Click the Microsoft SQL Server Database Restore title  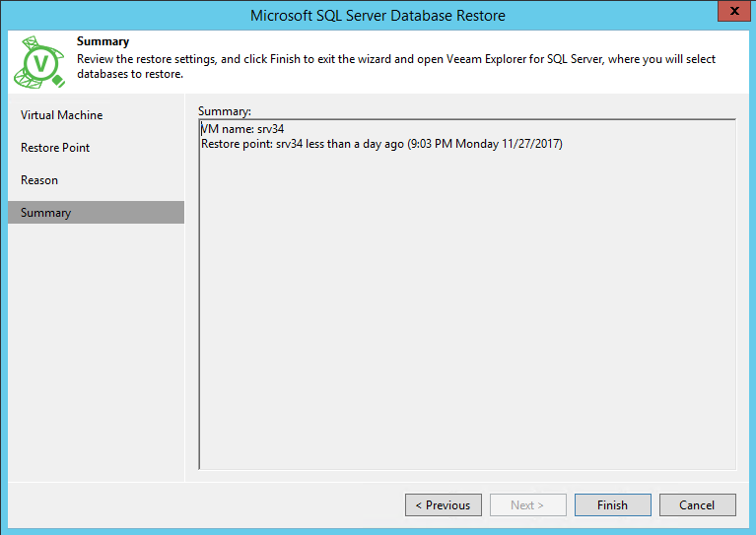coord(378,16)
